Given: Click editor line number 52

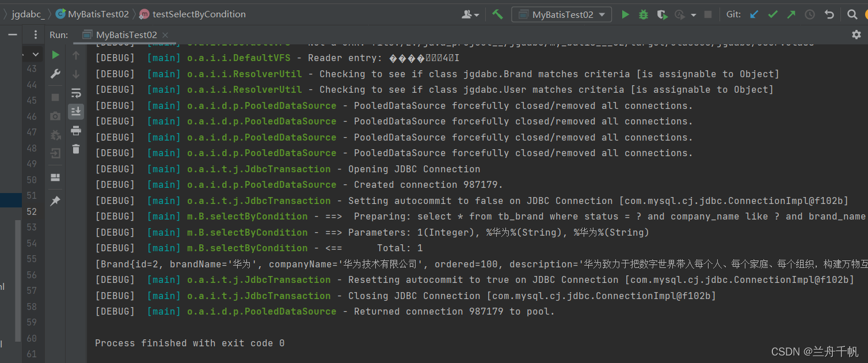Looking at the screenshot, I should pos(31,211).
